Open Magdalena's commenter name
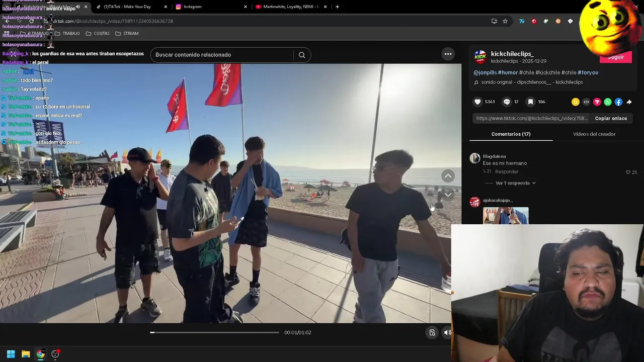This screenshot has width=644, height=362. 495,156
